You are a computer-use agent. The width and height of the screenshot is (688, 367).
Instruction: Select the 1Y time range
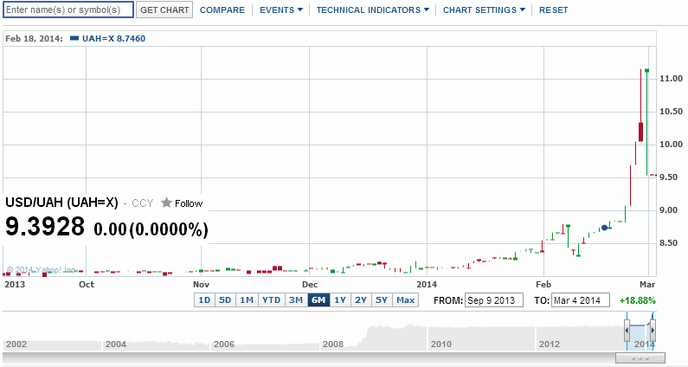tap(340, 300)
